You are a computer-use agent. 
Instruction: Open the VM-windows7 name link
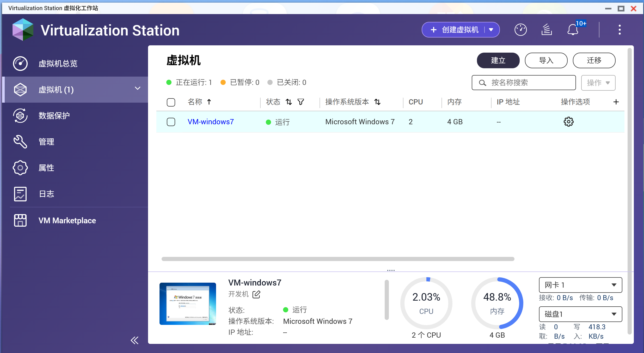point(211,122)
